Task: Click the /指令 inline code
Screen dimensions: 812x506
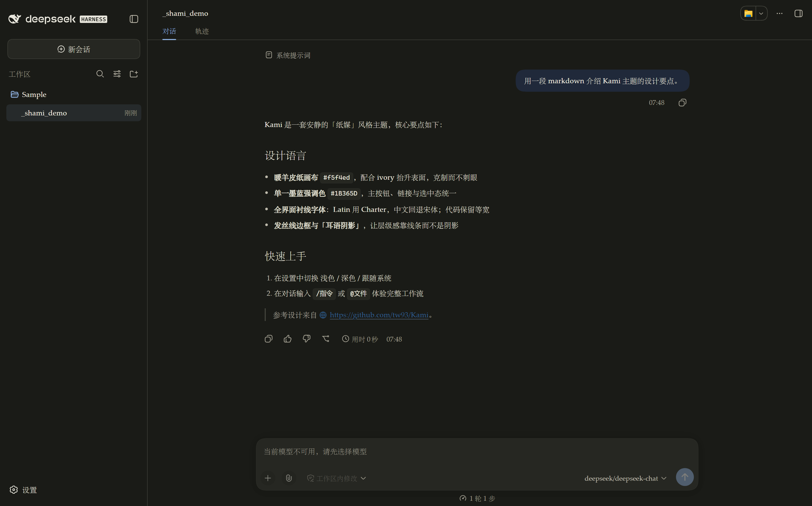Action: coord(324,294)
